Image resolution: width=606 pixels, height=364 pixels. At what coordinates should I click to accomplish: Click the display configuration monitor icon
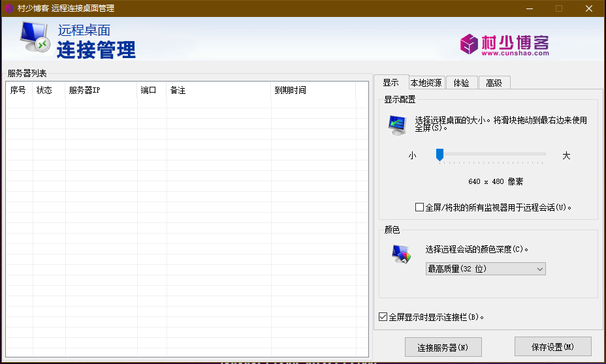pos(397,125)
